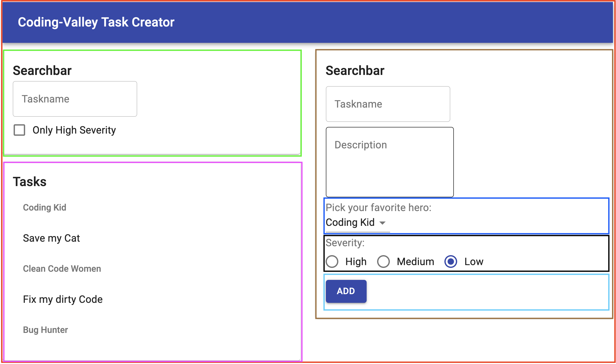Click into the Description text area
Image resolution: width=616 pixels, height=364 pixels.
click(390, 162)
